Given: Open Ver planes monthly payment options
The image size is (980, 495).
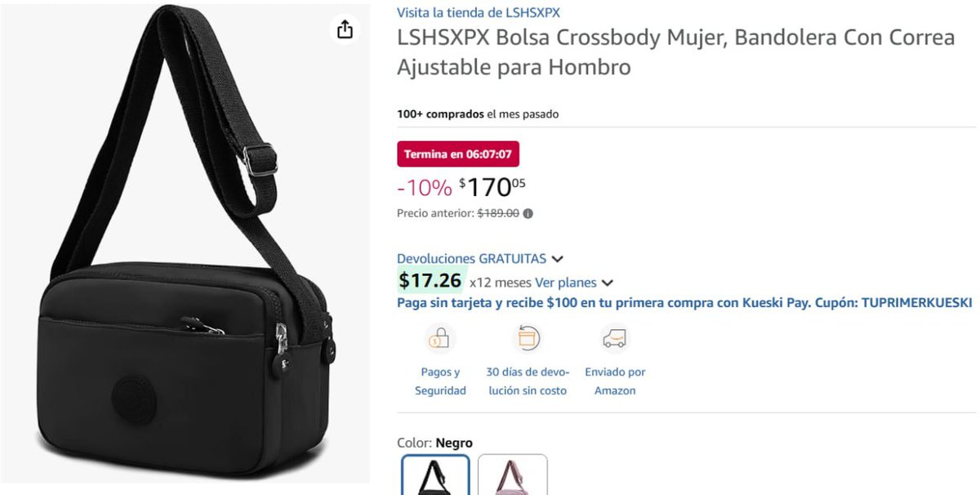Looking at the screenshot, I should [x=566, y=283].
